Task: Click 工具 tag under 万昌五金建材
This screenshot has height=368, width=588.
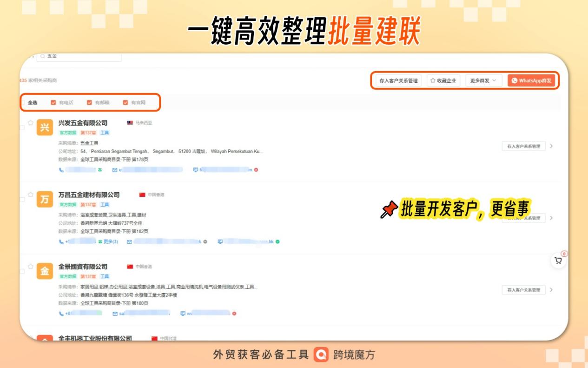Action: (105, 205)
